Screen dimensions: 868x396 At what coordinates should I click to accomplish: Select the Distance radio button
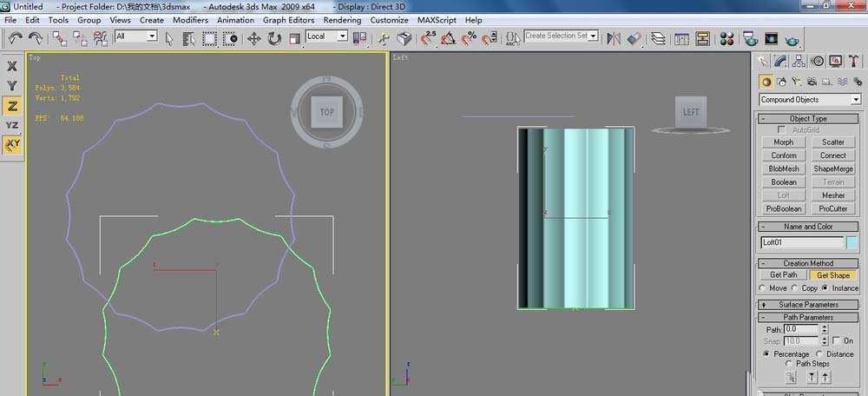[820, 354]
